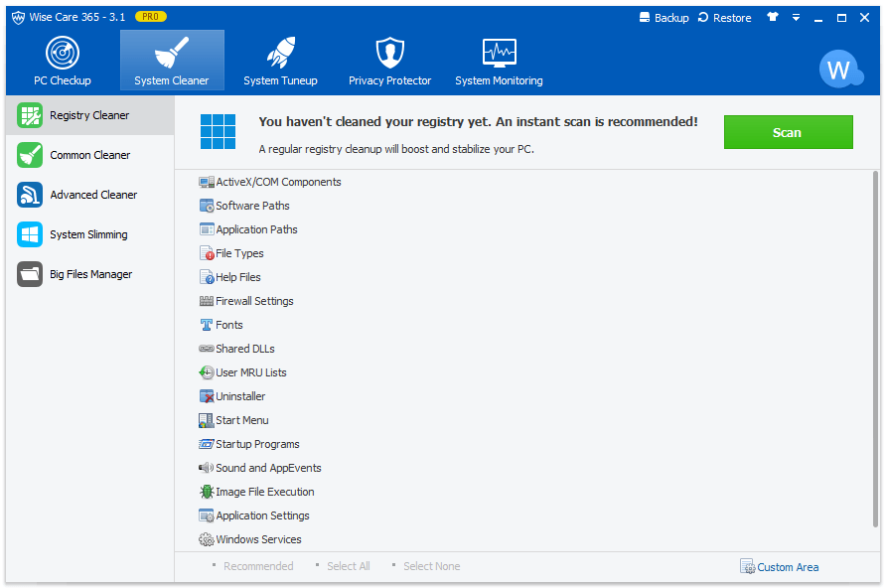
Task: Click the Common Cleaner sidebar icon
Action: click(30, 155)
